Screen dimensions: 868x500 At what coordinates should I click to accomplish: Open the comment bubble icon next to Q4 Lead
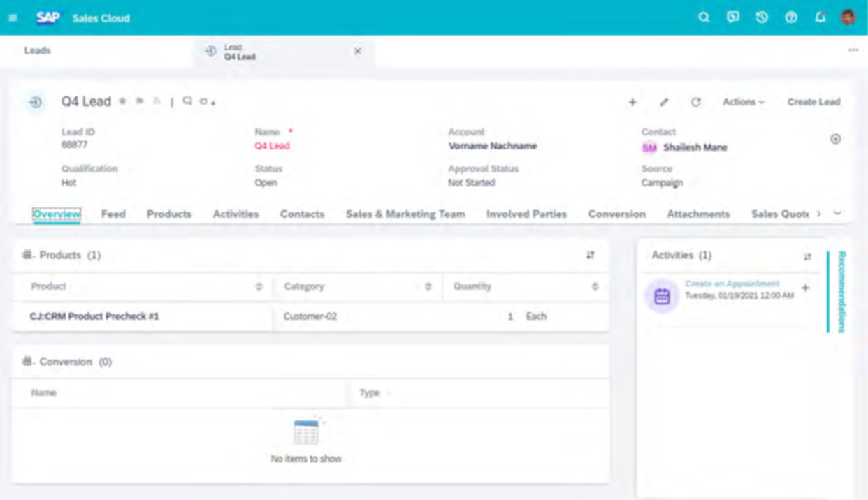coord(187,101)
